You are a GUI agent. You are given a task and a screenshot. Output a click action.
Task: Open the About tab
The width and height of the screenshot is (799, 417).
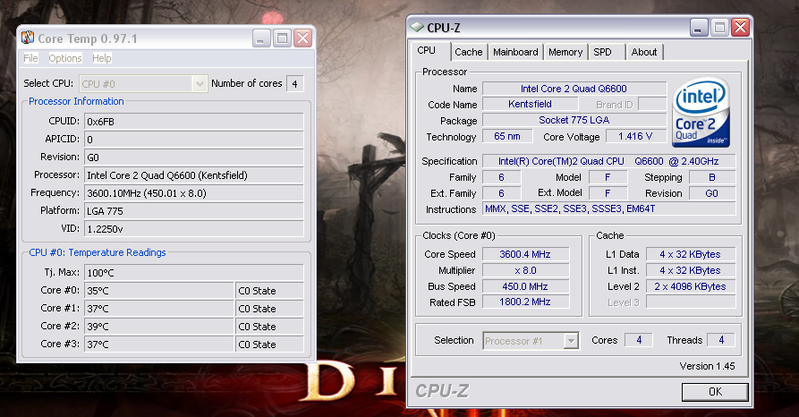(x=644, y=52)
